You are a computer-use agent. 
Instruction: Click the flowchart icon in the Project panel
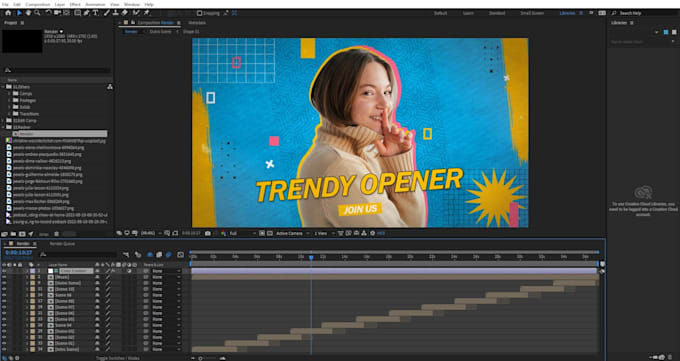click(x=110, y=87)
